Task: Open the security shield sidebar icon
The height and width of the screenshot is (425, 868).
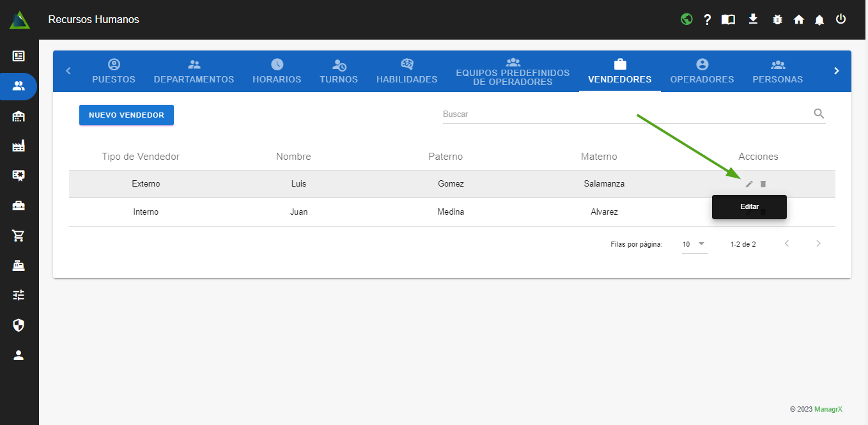Action: 19,326
